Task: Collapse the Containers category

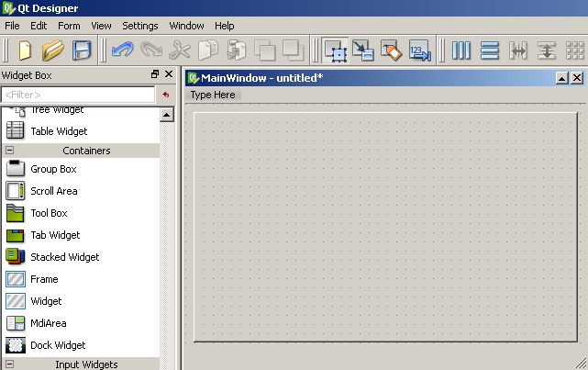Action: 10,150
